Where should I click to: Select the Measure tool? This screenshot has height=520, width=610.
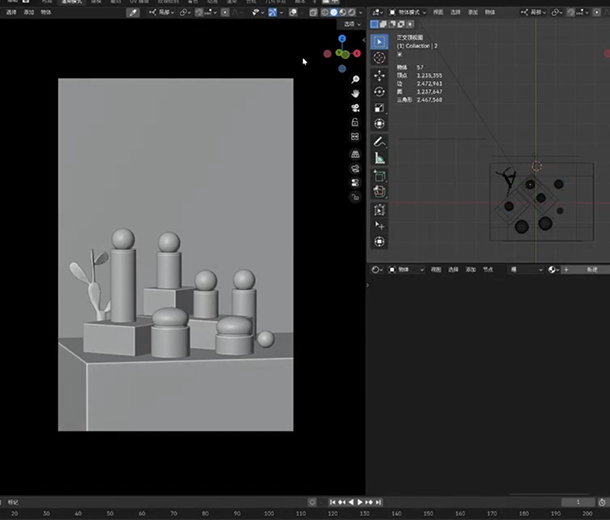coord(380,157)
